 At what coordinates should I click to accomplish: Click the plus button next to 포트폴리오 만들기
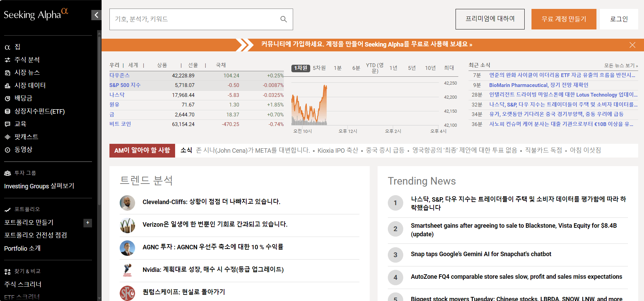tap(88, 223)
